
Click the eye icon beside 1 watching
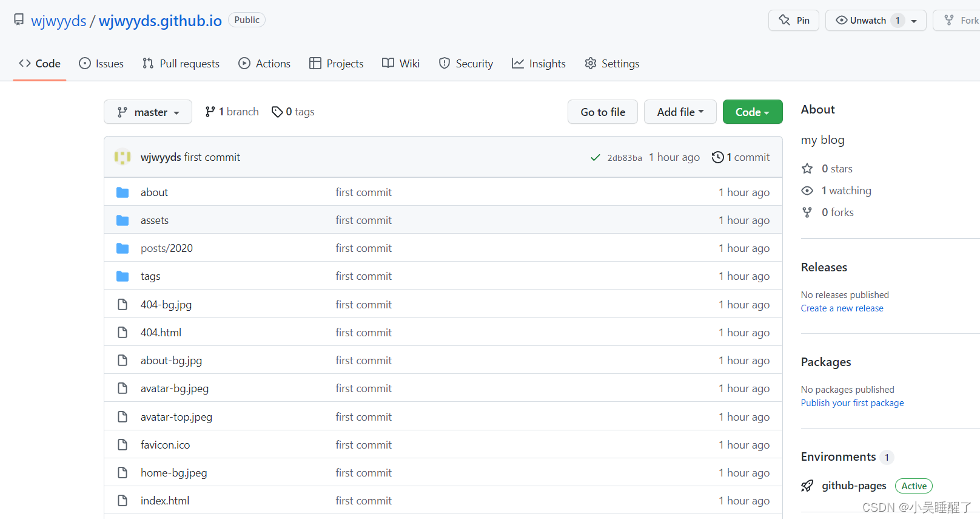807,191
